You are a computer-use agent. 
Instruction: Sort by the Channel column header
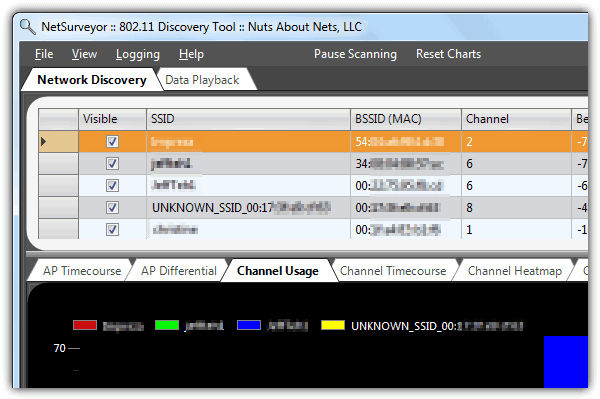pyautogui.click(x=516, y=119)
